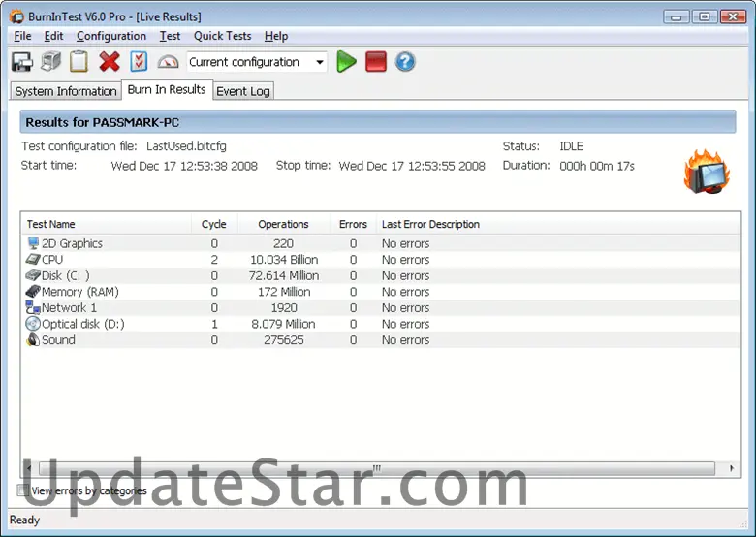Open the Quick Tests menu
The height and width of the screenshot is (537, 756).
[x=222, y=36]
